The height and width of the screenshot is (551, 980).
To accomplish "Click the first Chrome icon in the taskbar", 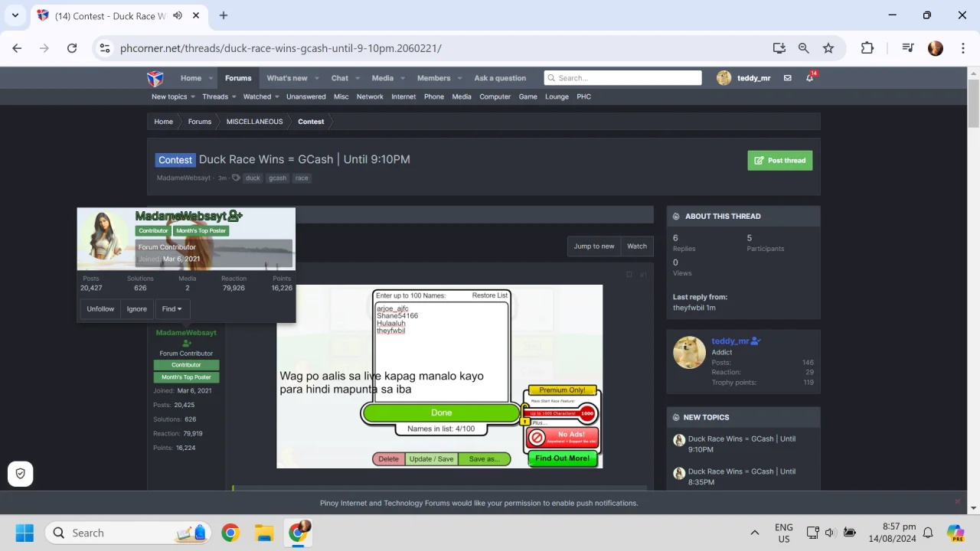I will (230, 533).
